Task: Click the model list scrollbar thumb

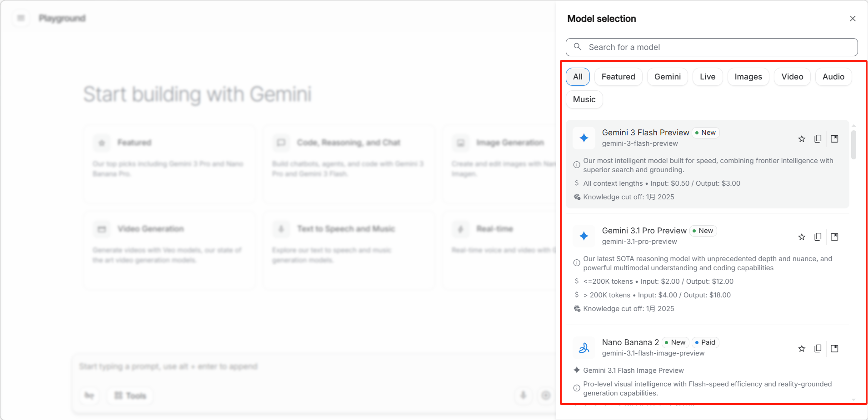Action: click(x=853, y=145)
